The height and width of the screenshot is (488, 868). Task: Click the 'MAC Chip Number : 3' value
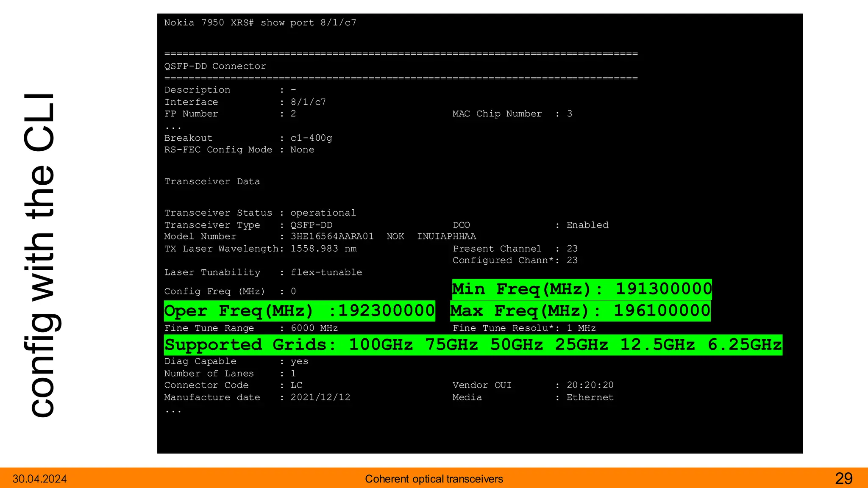coord(512,114)
